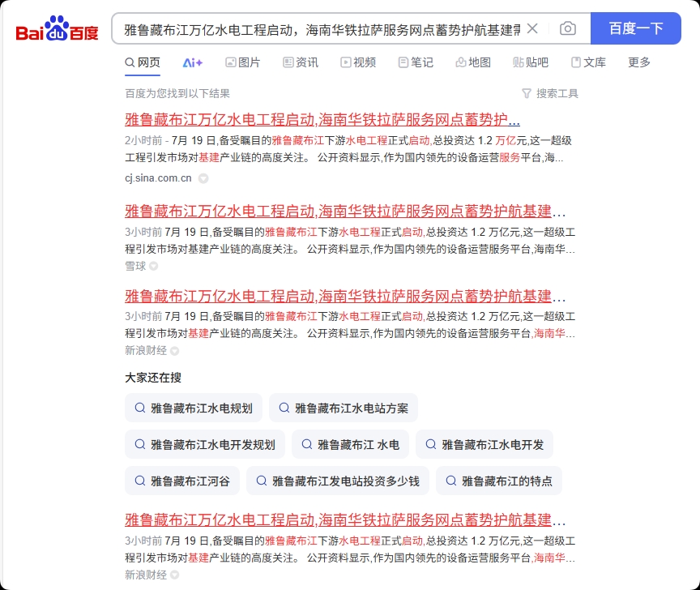
Task: Click the 百度一下 search button
Action: point(636,28)
